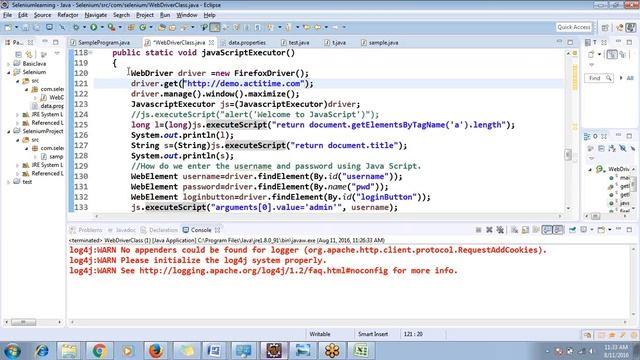This screenshot has width=640, height=360.
Task: Toggle Categorized view in Task List
Action: (612, 54)
